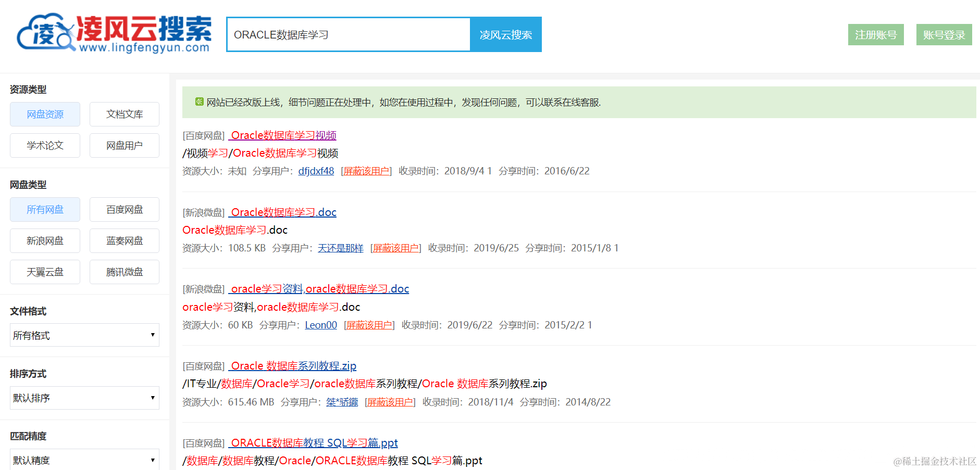Open the 所有格式 file format dropdown
Image resolution: width=980 pixels, height=470 pixels.
point(84,335)
